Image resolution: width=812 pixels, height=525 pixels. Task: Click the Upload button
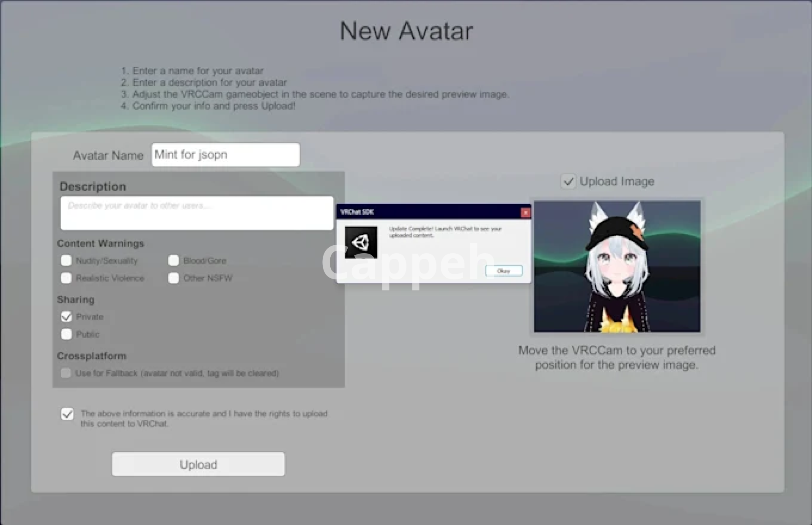point(198,464)
